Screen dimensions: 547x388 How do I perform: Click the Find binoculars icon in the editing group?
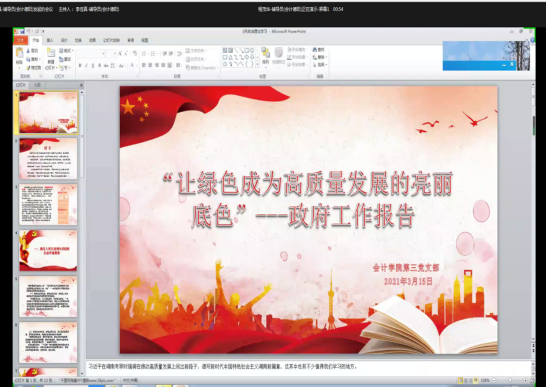point(315,50)
